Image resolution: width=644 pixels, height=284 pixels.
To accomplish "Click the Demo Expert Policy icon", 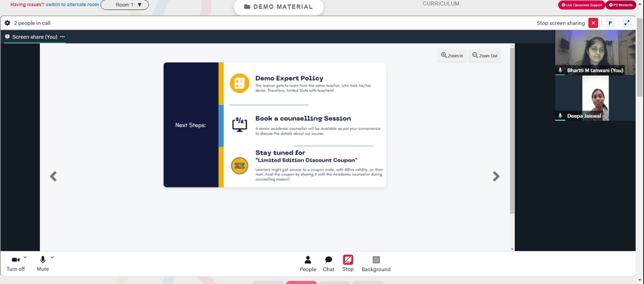I will point(240,83).
